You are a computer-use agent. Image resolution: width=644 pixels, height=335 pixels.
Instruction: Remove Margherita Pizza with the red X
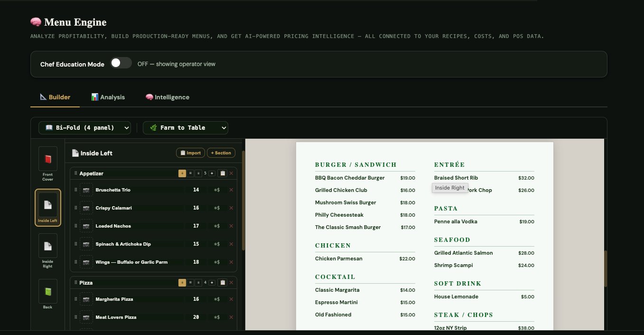[x=231, y=299]
